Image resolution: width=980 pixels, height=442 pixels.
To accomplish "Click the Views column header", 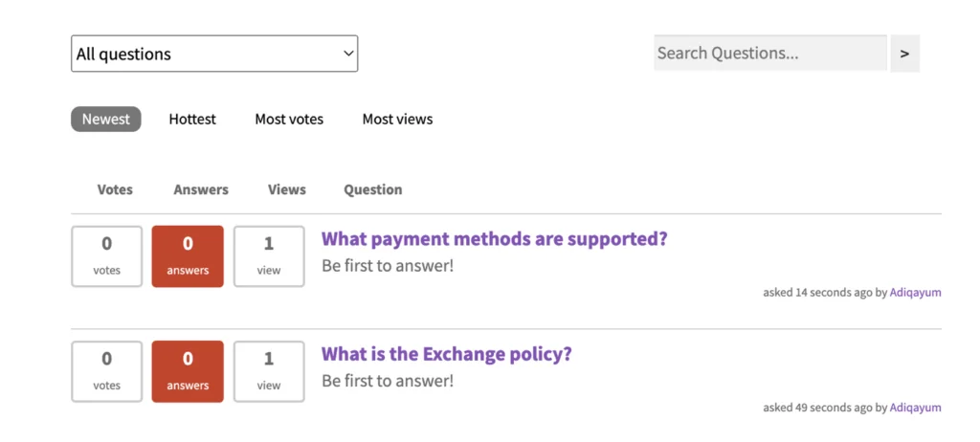I will pyautogui.click(x=287, y=189).
